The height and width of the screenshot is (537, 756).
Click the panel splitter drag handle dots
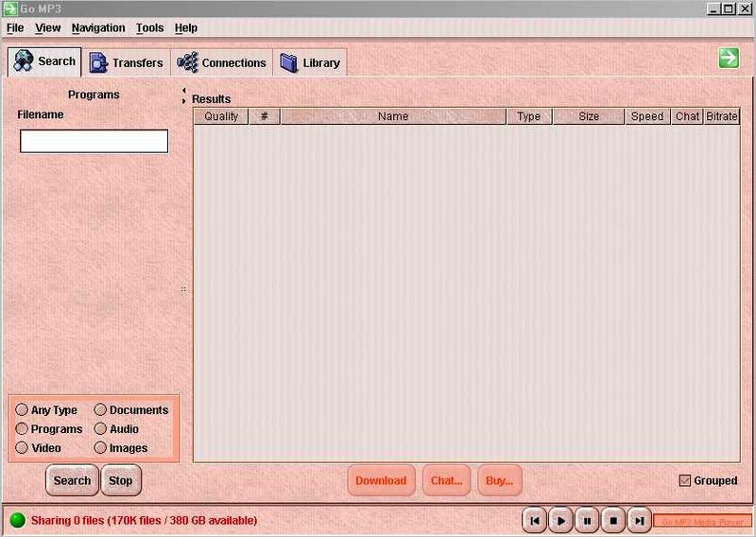(183, 289)
